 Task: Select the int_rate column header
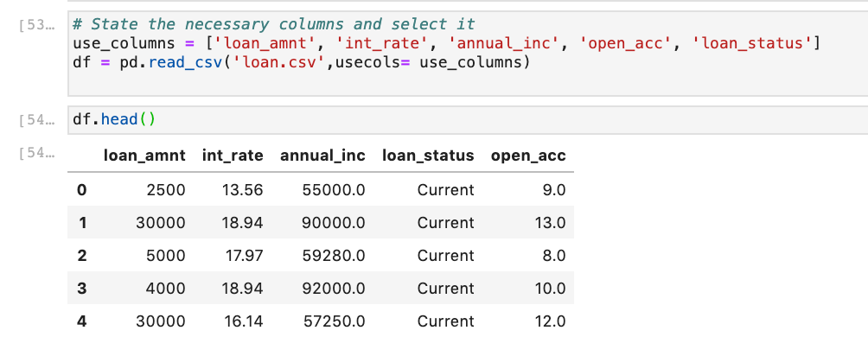(x=233, y=156)
